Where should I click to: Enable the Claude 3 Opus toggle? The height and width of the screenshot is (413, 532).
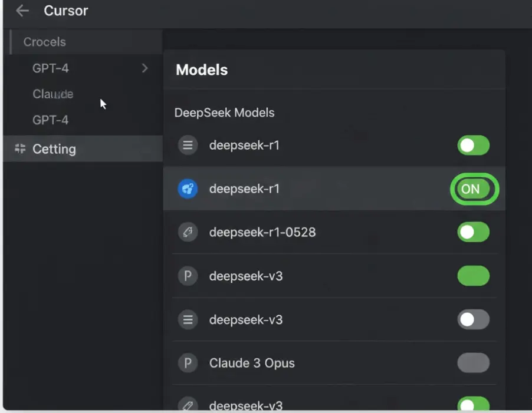[474, 363]
